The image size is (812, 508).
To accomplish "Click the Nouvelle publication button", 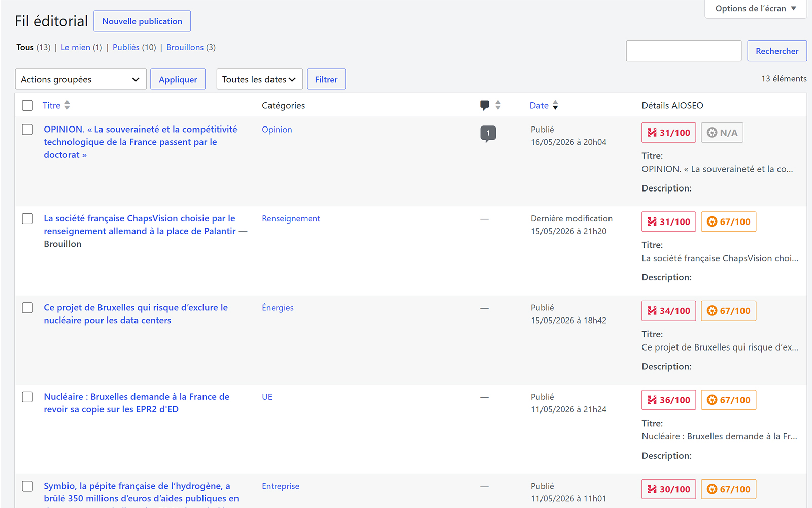I will tap(142, 21).
